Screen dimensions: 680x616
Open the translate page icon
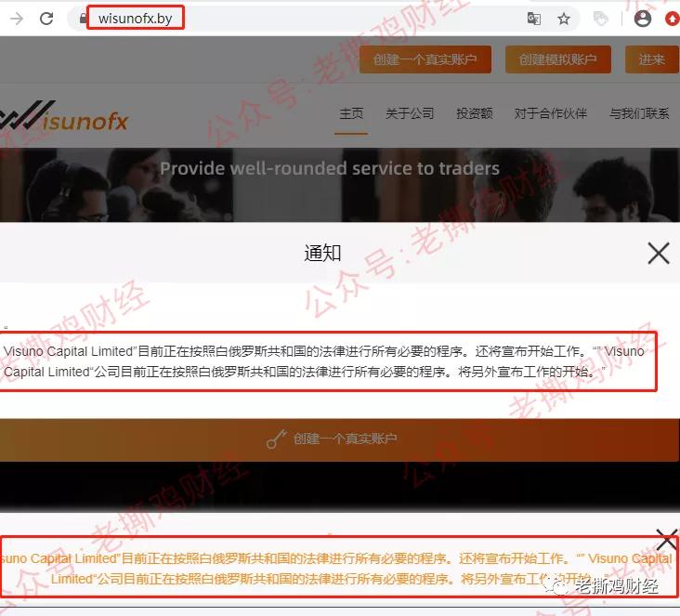point(534,19)
